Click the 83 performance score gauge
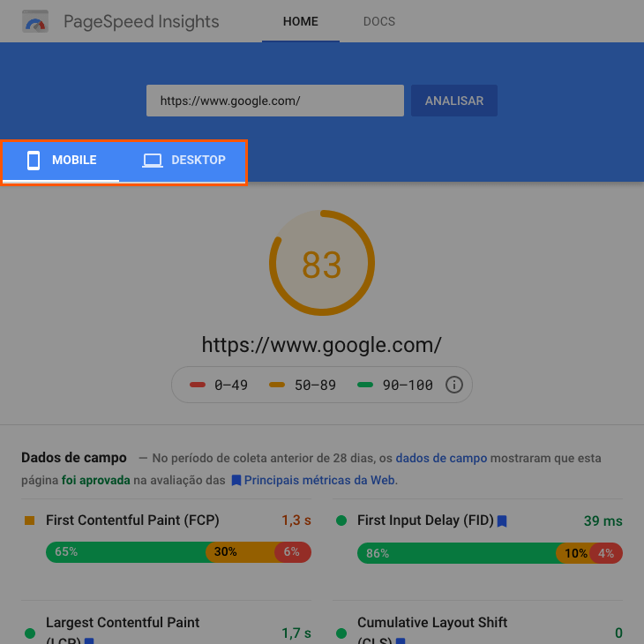 pos(322,263)
